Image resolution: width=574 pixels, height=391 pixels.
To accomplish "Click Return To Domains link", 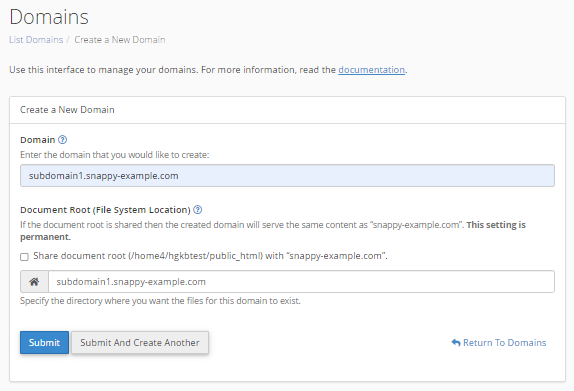I will tap(499, 343).
